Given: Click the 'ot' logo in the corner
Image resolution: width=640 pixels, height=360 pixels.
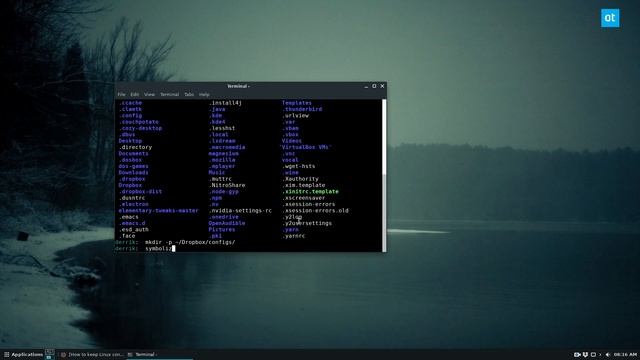Looking at the screenshot, I should [610, 18].
